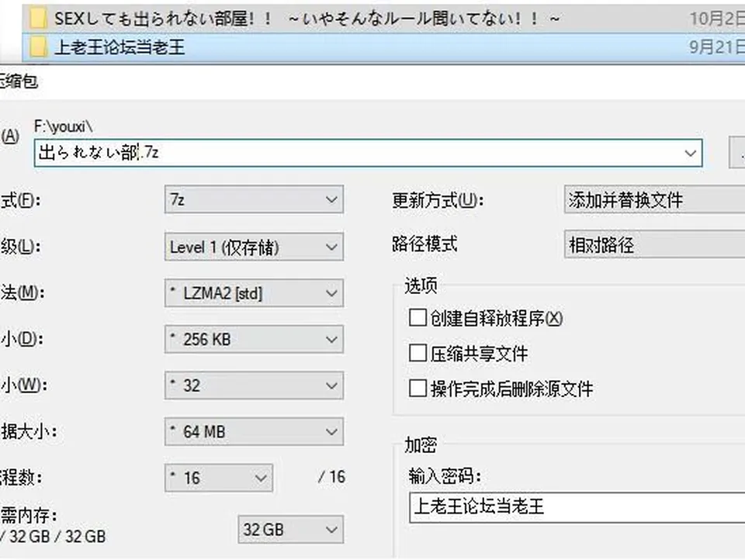Click the password field containing 上老王论坛当老王
Screen dimensions: 745x560
[577, 506]
